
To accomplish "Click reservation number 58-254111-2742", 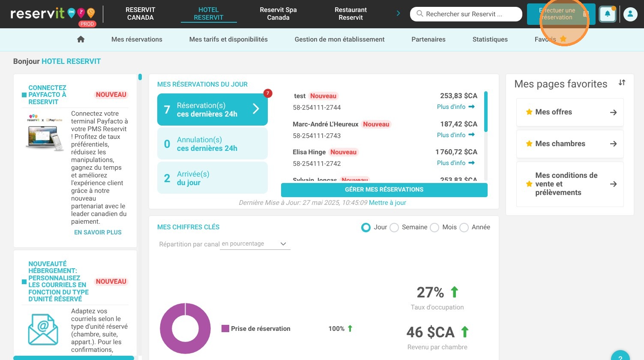I will (x=317, y=164).
